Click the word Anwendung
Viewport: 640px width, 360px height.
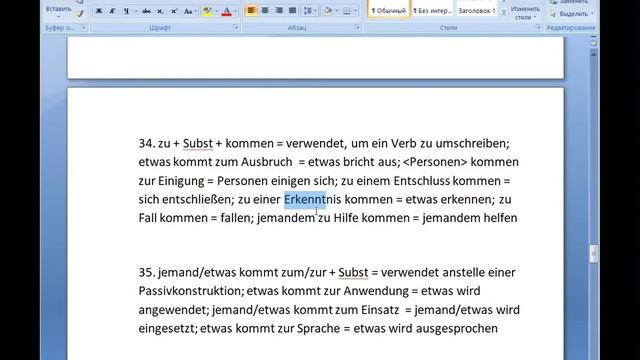[376, 291]
